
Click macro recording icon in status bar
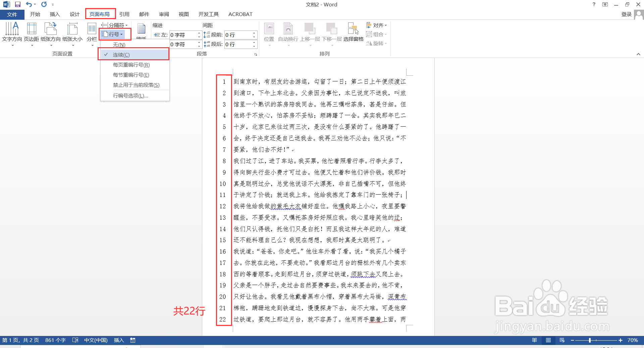(x=133, y=340)
